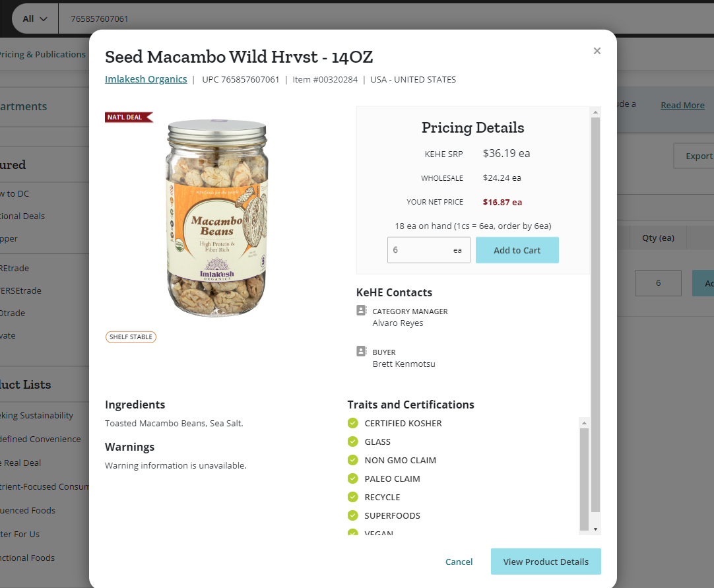Click the Buyer contact card icon

tap(361, 351)
